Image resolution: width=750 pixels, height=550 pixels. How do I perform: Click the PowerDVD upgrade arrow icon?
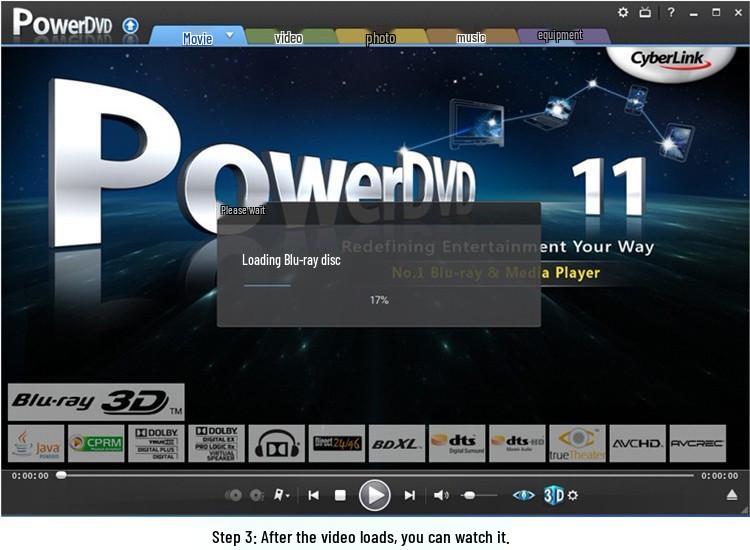130,25
